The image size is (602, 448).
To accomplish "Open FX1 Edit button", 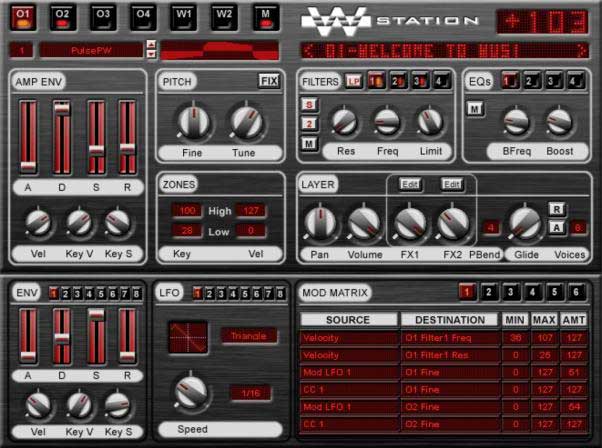I will pos(410,184).
